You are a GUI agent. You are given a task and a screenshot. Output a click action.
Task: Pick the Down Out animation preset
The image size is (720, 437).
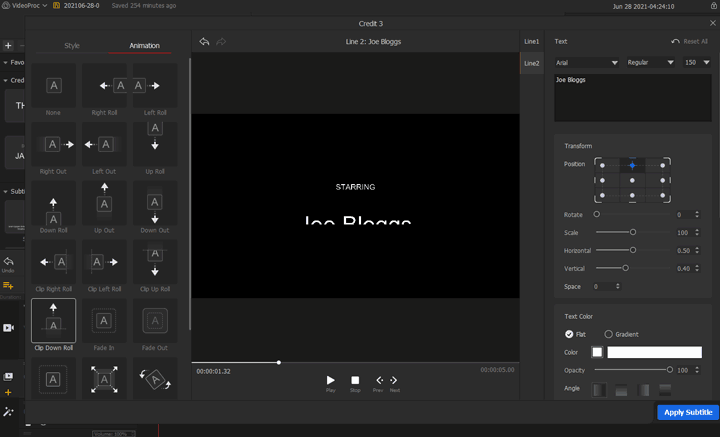(155, 204)
